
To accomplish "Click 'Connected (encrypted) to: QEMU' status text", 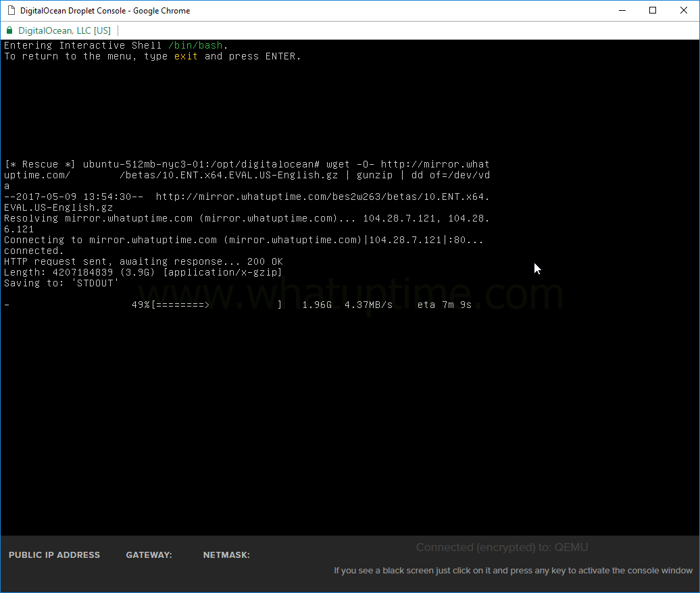I will tap(502, 548).
